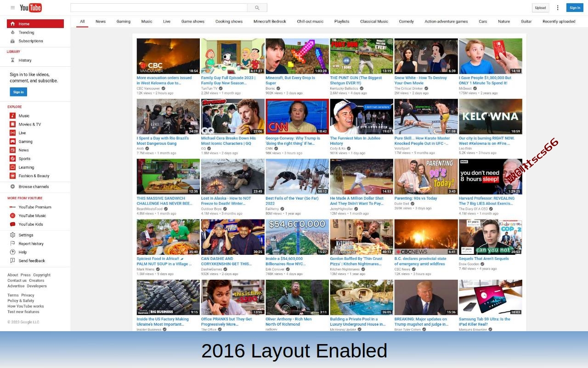
Task: Open the Test new features link
Action: pos(23,312)
